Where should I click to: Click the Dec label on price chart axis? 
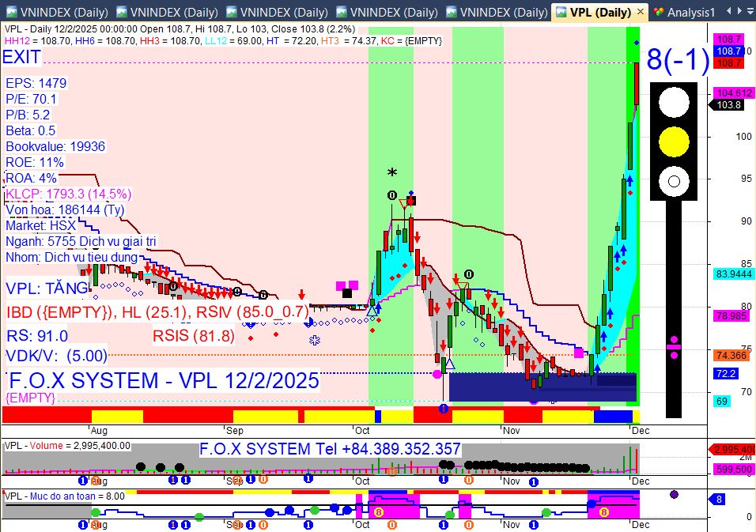coord(641,430)
